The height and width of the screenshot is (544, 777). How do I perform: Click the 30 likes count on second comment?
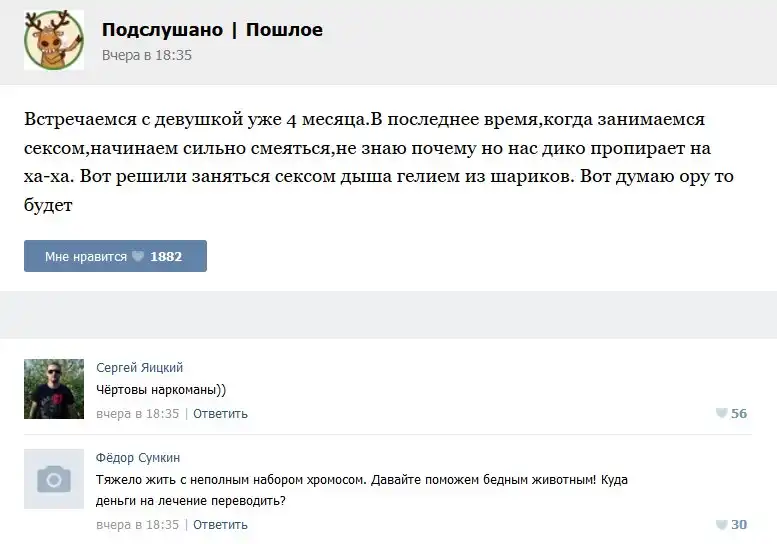(739, 524)
